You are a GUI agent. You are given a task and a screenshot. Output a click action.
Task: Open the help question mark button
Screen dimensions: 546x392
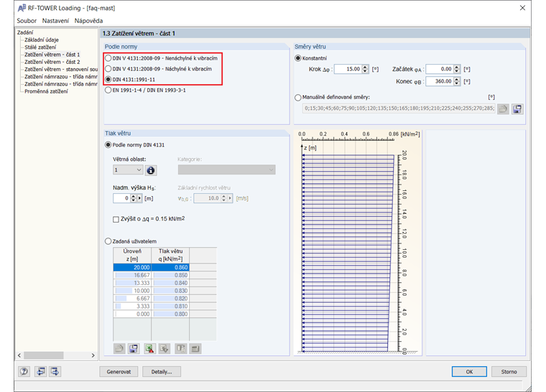click(24, 371)
